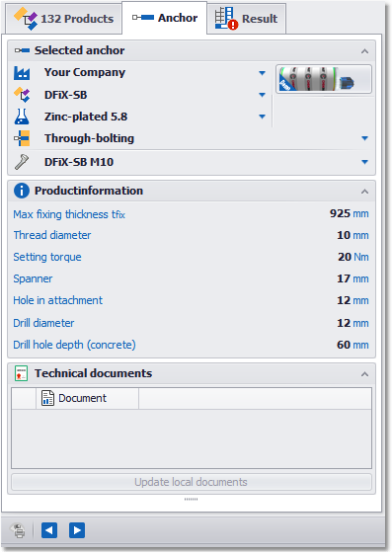392x554 pixels.
Task: Click the print icon in bottom toolbar
Action: tap(19, 530)
